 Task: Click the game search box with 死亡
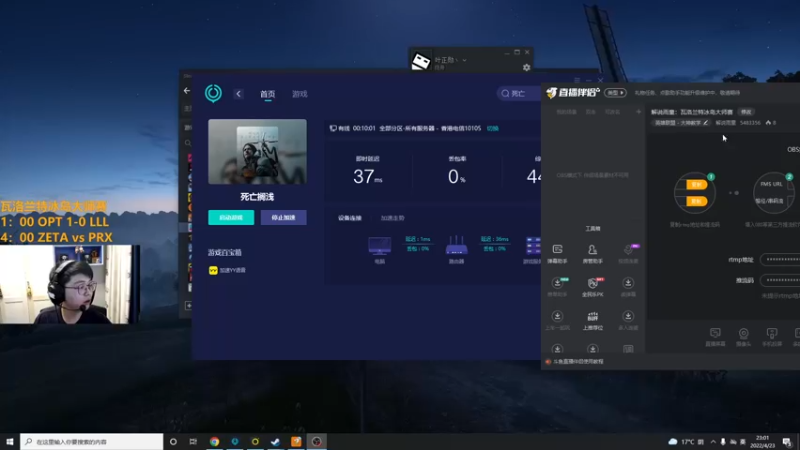click(518, 93)
